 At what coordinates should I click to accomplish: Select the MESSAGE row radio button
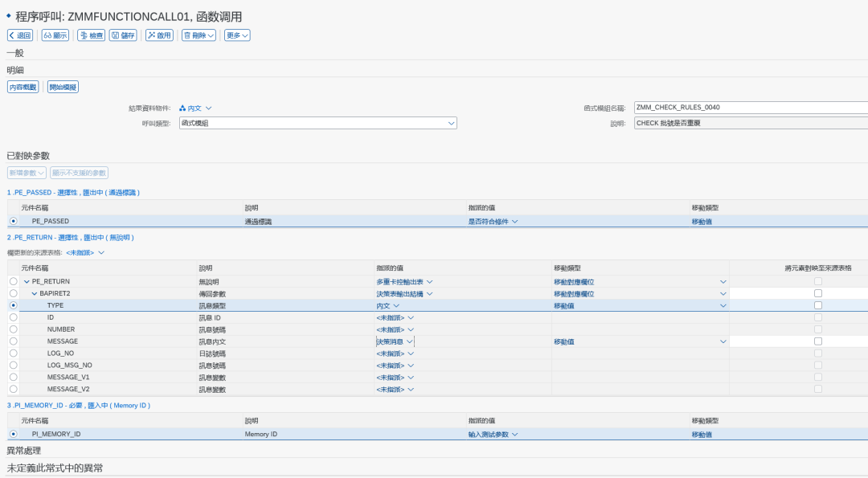pos(14,341)
